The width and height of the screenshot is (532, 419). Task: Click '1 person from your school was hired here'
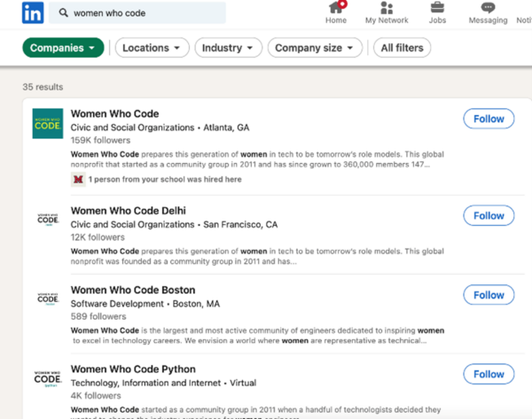click(165, 179)
